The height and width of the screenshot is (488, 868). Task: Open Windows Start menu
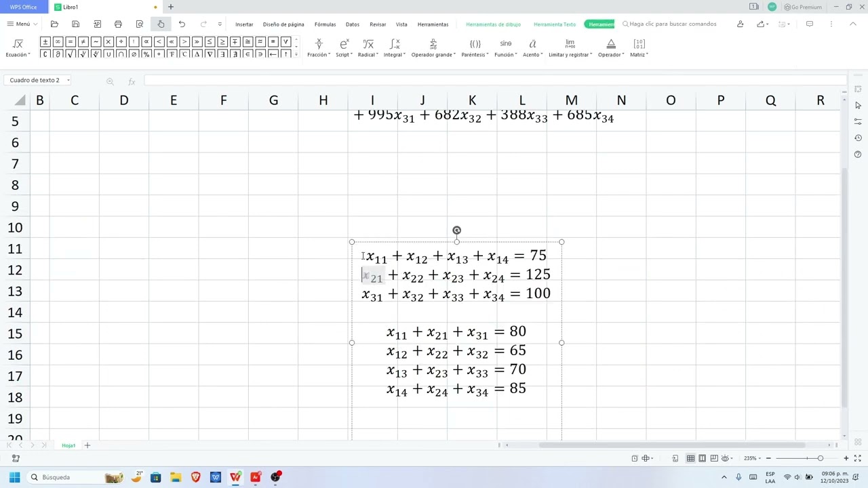[14, 477]
